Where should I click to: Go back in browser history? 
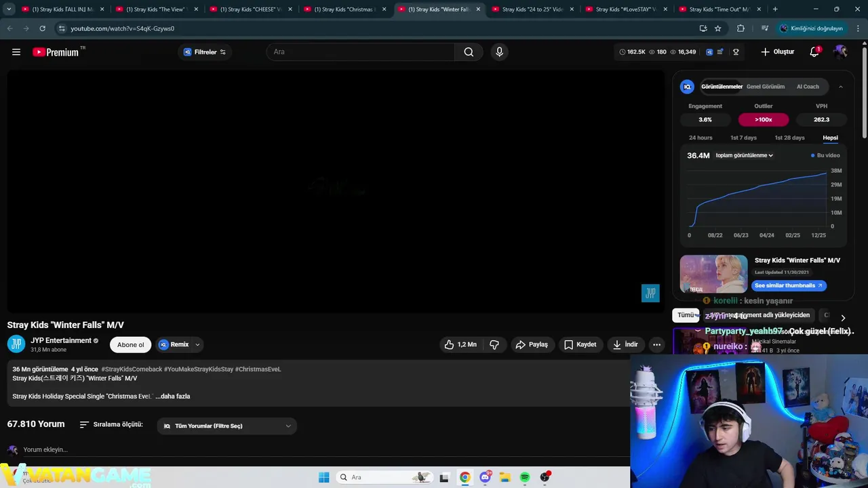9,28
